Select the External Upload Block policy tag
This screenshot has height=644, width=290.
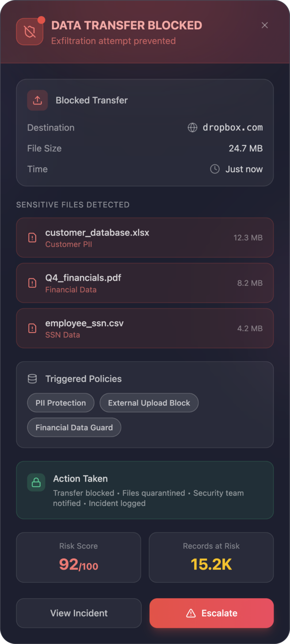click(x=149, y=403)
